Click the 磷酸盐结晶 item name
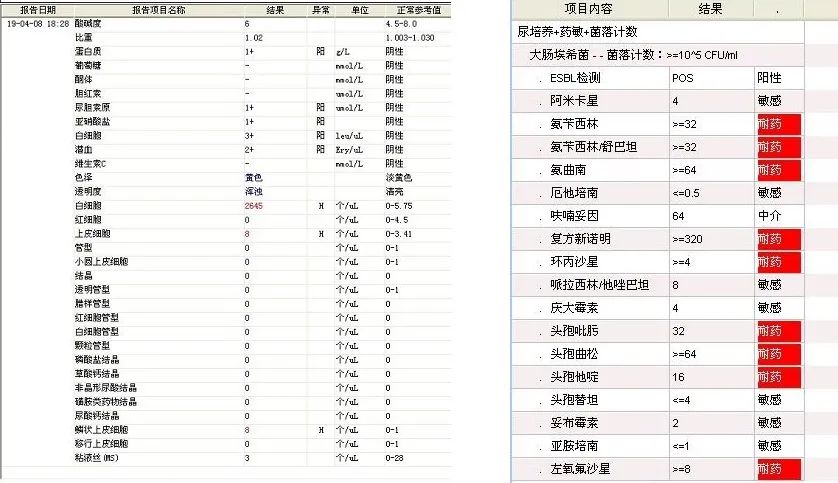 (x=97, y=360)
